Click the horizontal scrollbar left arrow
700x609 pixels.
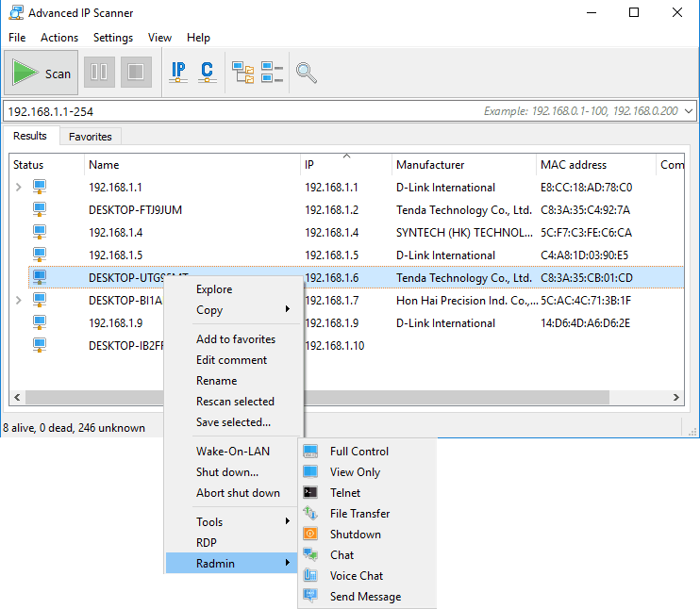17,397
